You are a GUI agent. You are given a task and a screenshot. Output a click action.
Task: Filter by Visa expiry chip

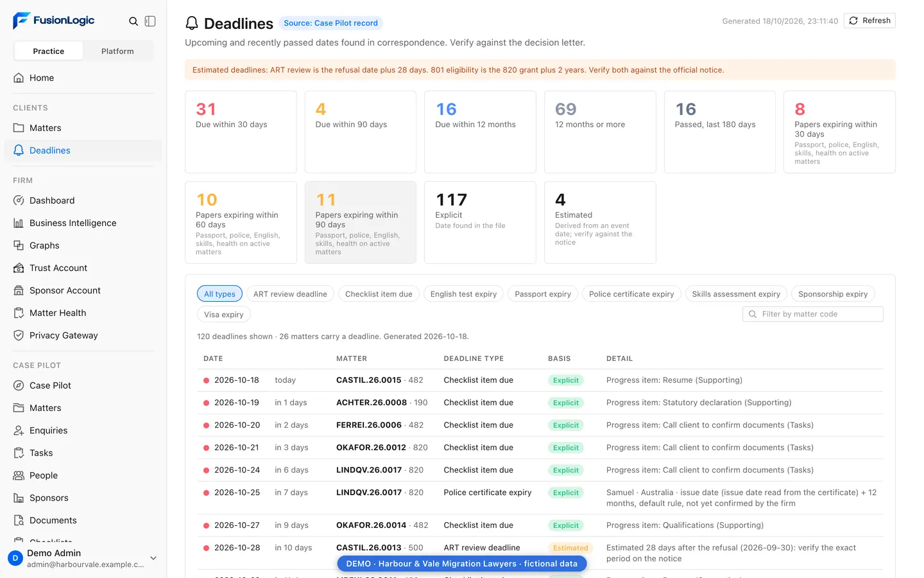coord(223,315)
